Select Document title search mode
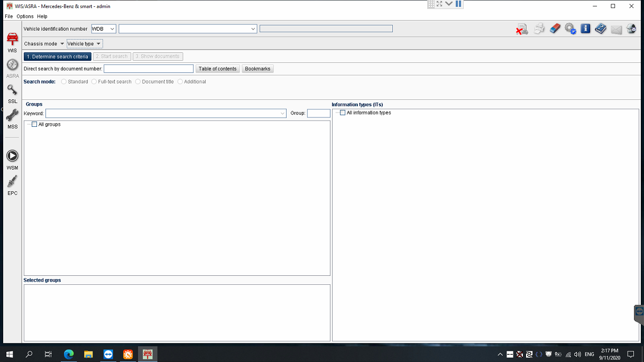 [x=138, y=81]
